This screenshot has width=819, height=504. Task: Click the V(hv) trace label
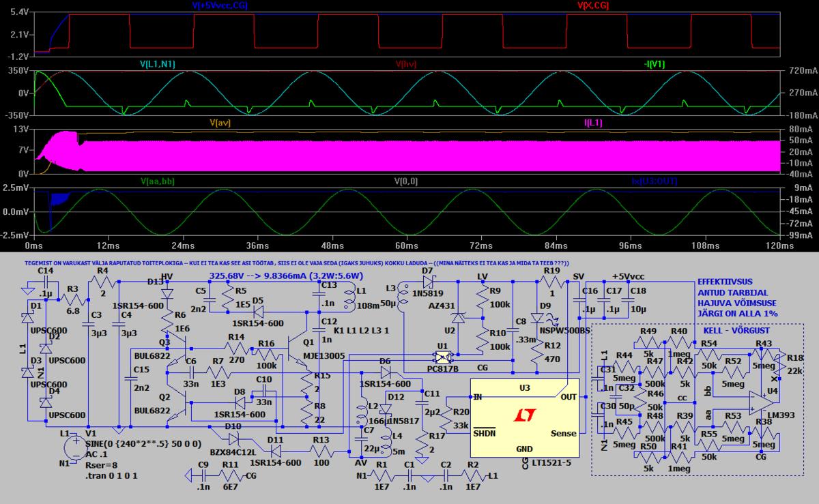405,64
